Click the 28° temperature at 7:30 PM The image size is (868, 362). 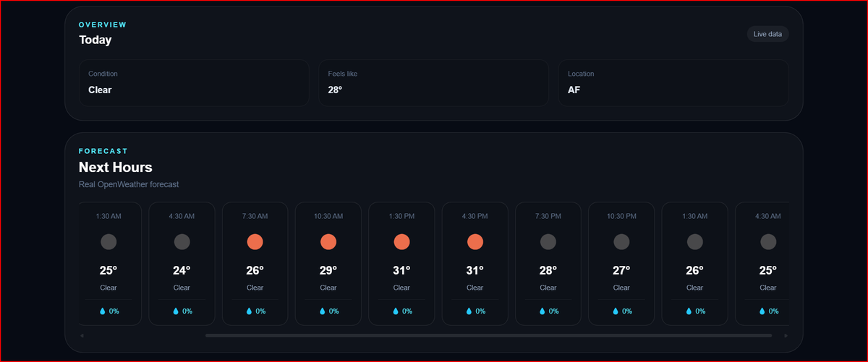[548, 270]
